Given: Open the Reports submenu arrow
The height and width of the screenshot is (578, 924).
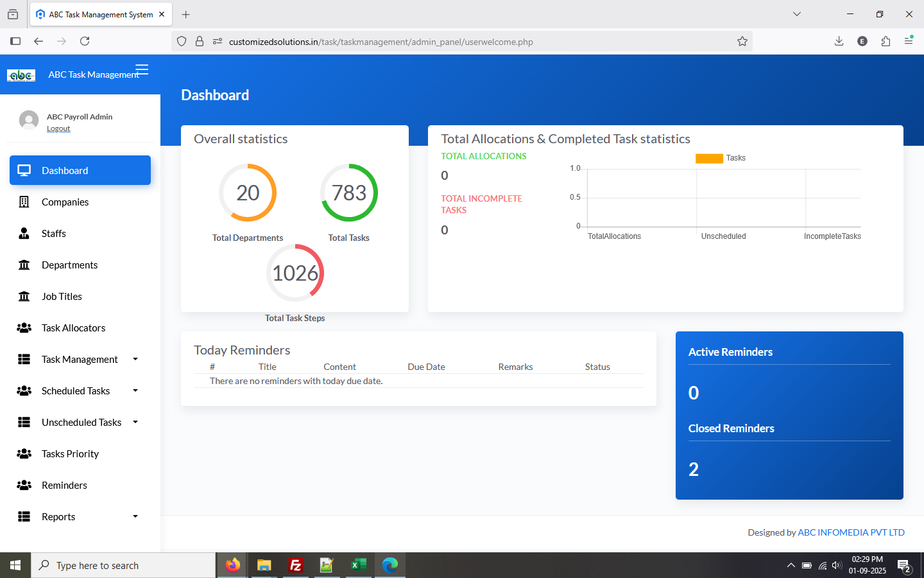Looking at the screenshot, I should click(135, 516).
